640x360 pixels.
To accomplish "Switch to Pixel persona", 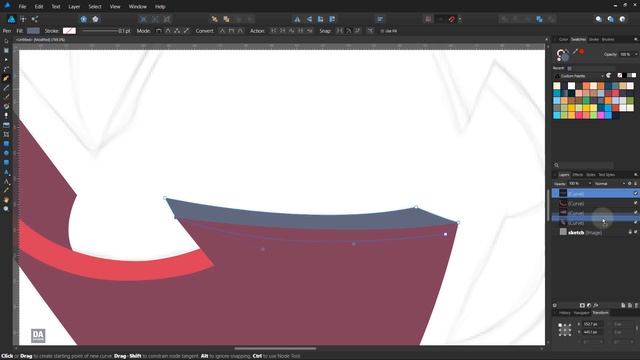I will coord(23,19).
